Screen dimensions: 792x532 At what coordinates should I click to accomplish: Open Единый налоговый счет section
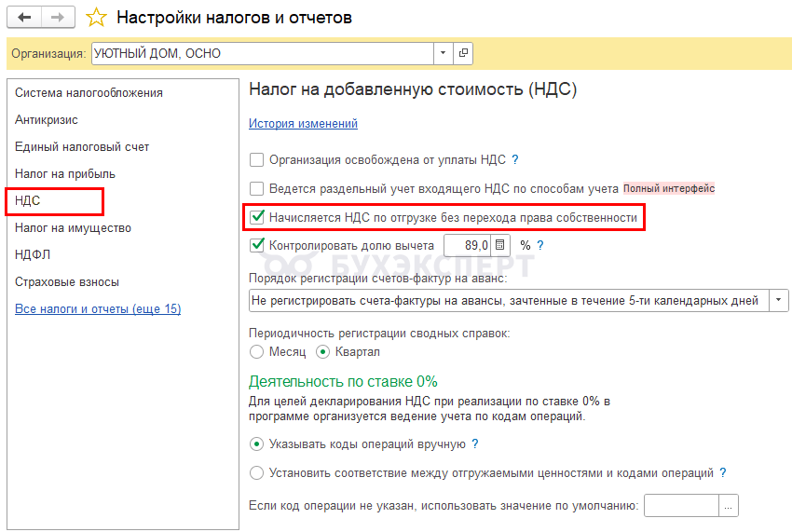82,147
